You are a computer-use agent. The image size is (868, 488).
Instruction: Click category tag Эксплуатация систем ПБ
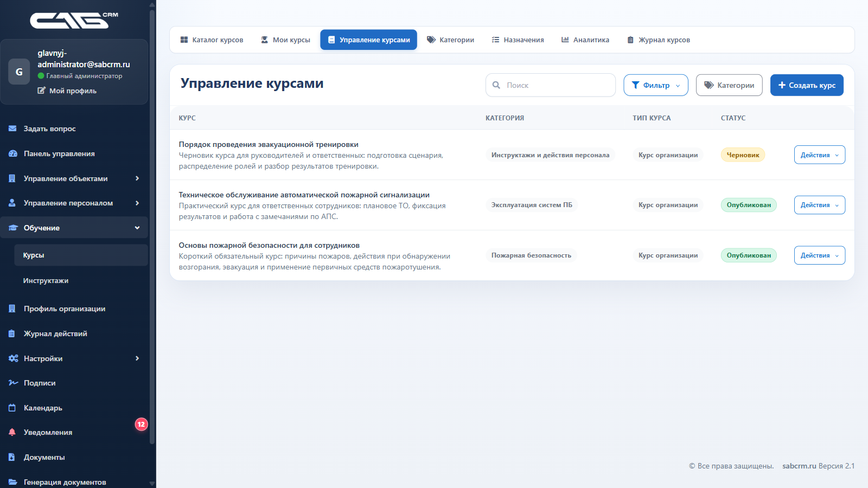532,205
